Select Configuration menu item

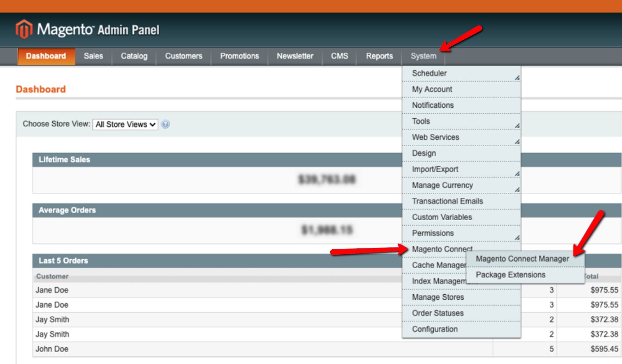pyautogui.click(x=462, y=329)
